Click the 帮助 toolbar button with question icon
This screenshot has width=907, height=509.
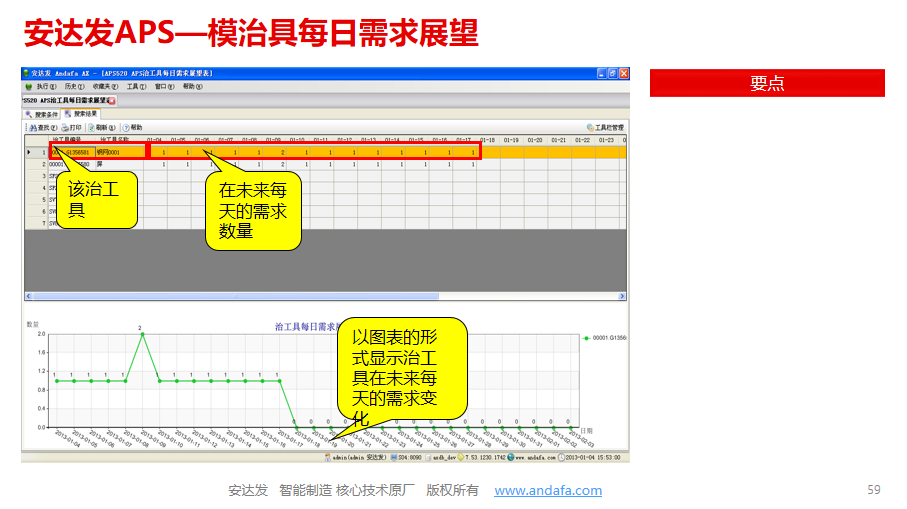coord(132,128)
